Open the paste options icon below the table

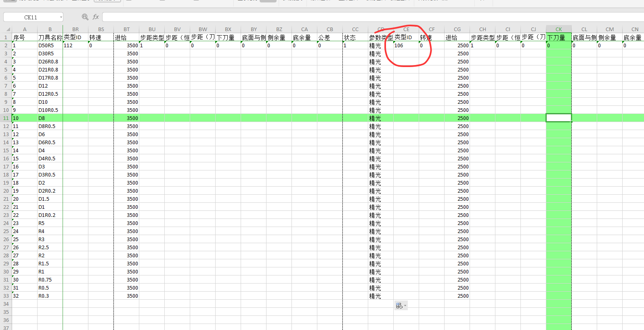401,306
